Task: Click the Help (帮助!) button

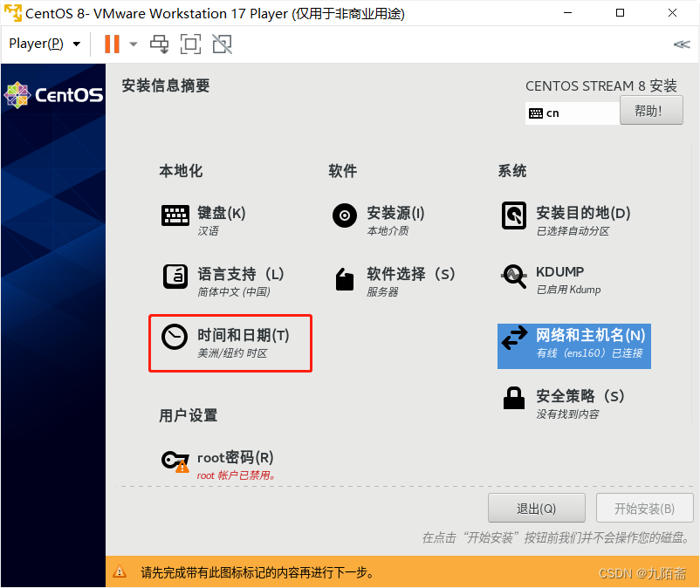Action: click(651, 110)
